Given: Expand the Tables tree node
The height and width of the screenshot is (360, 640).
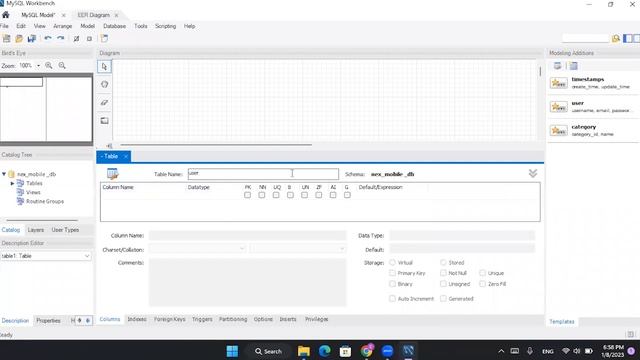Looking at the screenshot, I should coord(12,183).
